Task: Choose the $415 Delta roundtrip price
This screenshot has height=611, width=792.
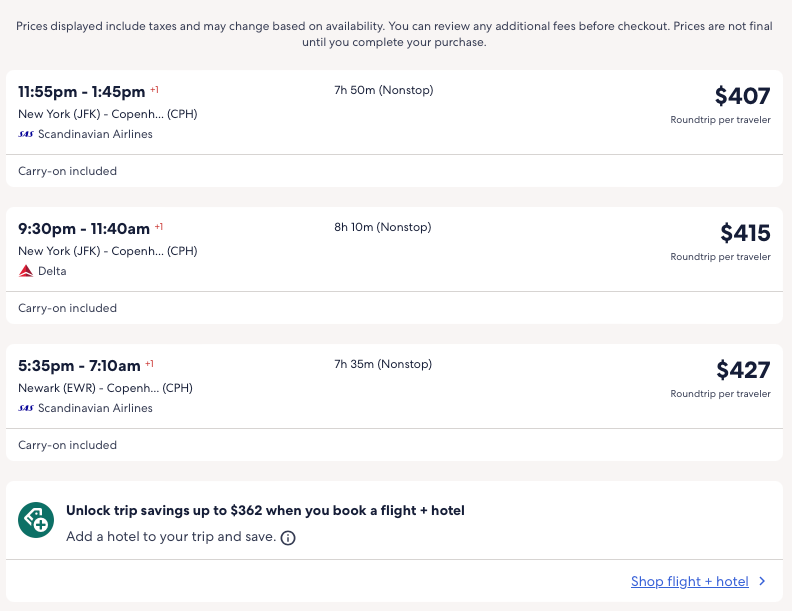Action: point(745,234)
